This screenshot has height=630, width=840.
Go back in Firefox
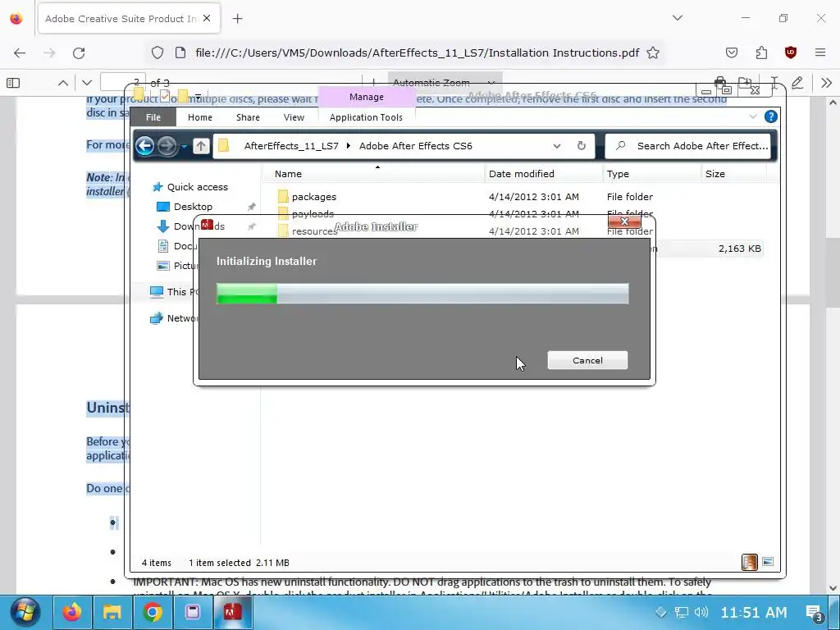(x=20, y=52)
